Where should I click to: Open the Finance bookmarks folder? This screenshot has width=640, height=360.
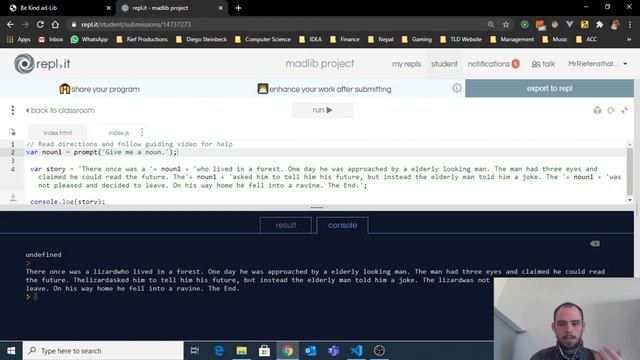[345, 39]
